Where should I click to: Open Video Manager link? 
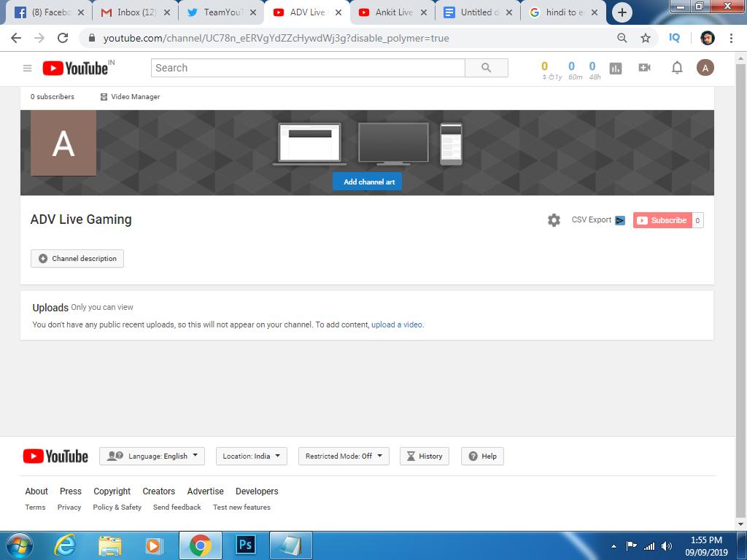tap(130, 97)
